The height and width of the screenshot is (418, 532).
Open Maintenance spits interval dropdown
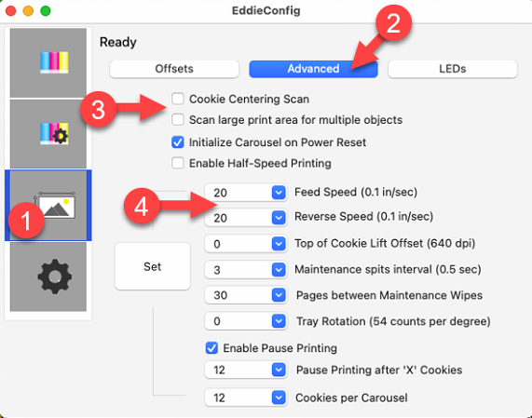(x=279, y=270)
